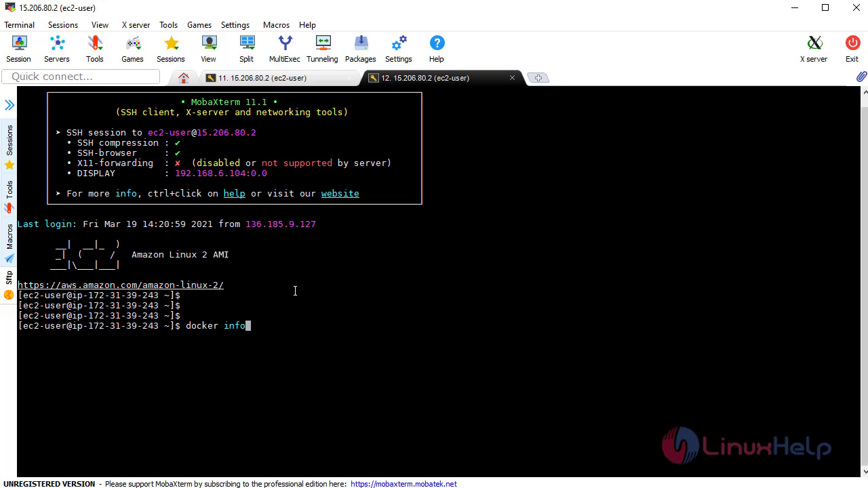
Task: Open the Games toolbar icon
Action: 132,49
